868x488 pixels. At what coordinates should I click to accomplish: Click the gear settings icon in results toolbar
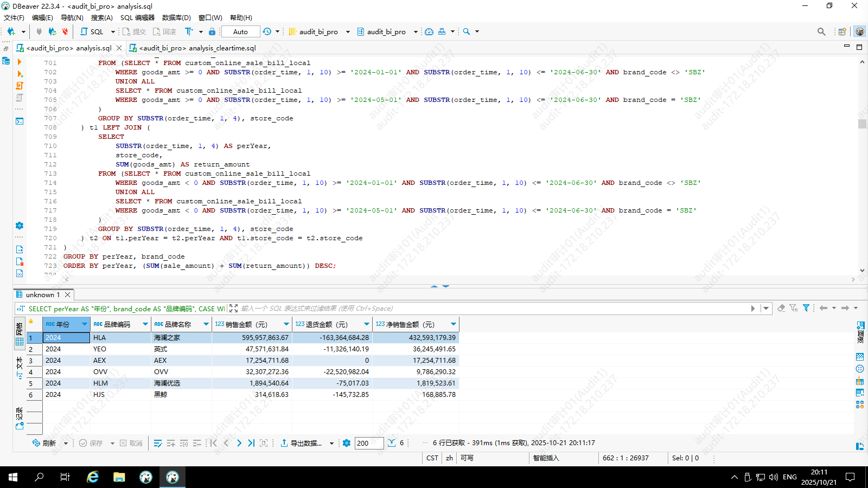347,443
